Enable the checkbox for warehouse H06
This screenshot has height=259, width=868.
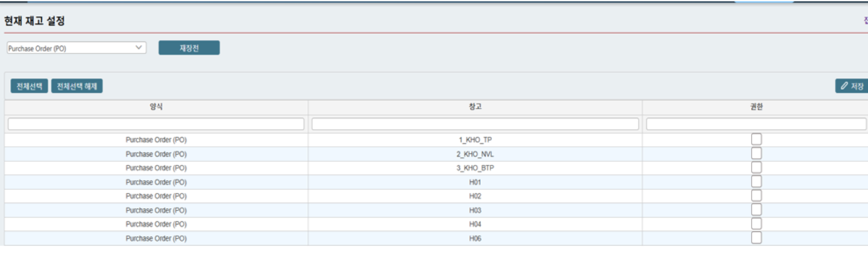click(756, 238)
